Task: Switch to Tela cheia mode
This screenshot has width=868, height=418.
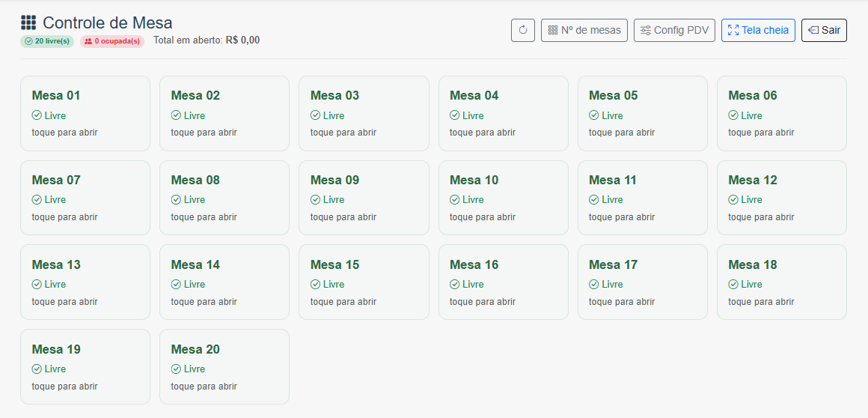Action: [x=758, y=30]
